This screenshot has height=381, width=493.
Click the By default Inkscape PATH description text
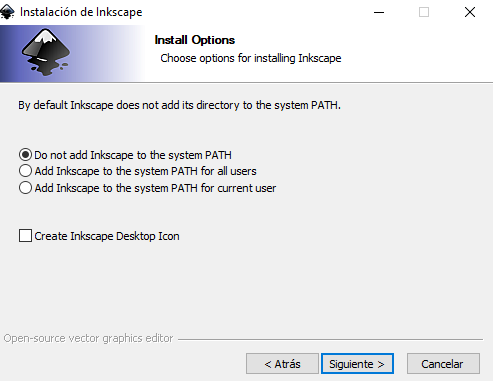pyautogui.click(x=179, y=105)
